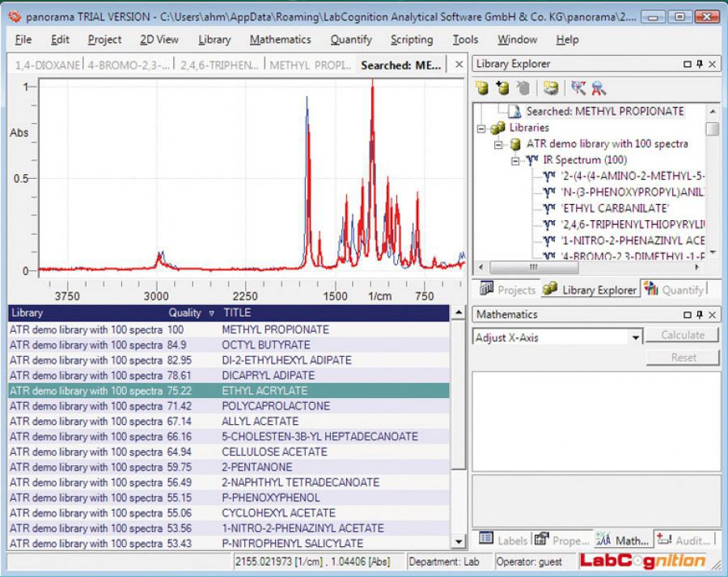Viewport: 728px width, 577px height.
Task: Open the Adjust X-Axis dropdown
Action: (x=635, y=337)
